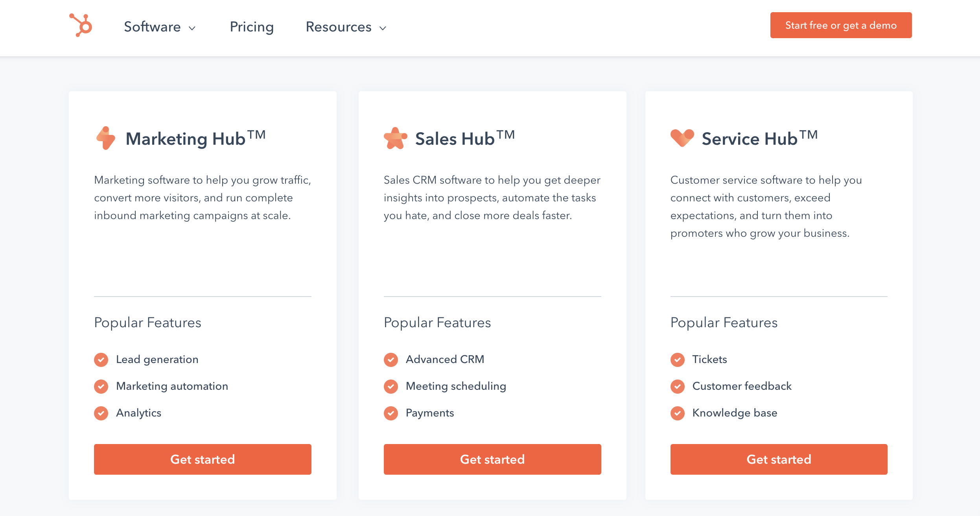Image resolution: width=980 pixels, height=516 pixels.
Task: Click the checkmark icon beside Customer feedback
Action: coord(678,386)
